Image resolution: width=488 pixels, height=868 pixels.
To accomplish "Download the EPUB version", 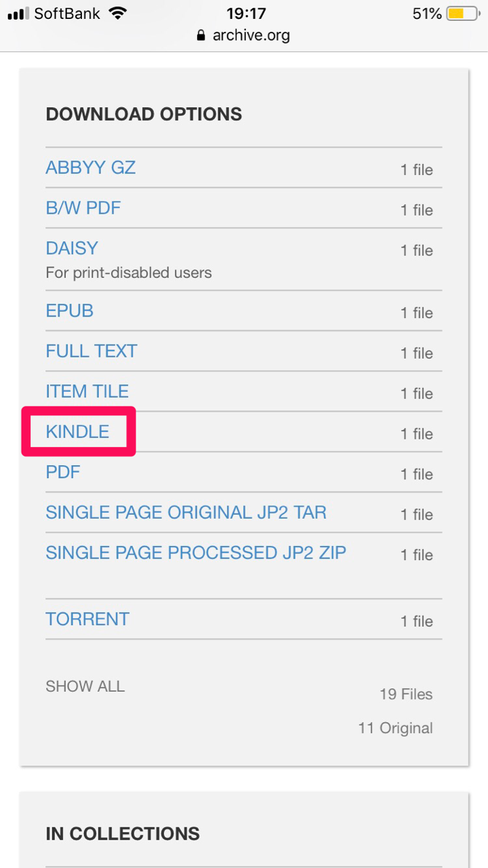I will coord(69,311).
